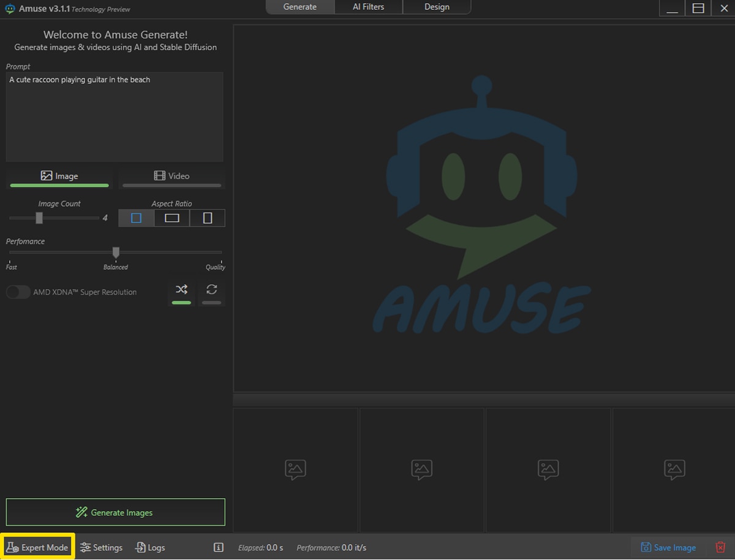Click the Save Image button

click(x=668, y=547)
